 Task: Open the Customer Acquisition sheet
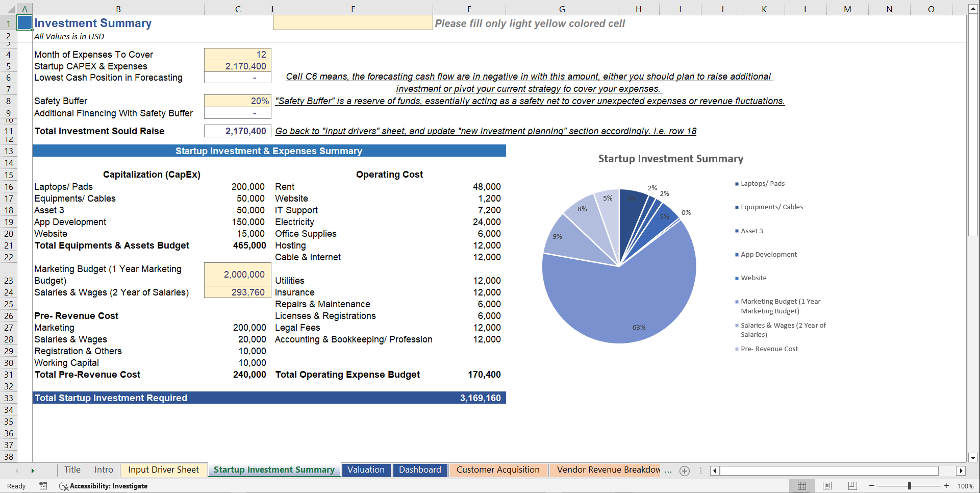(498, 470)
